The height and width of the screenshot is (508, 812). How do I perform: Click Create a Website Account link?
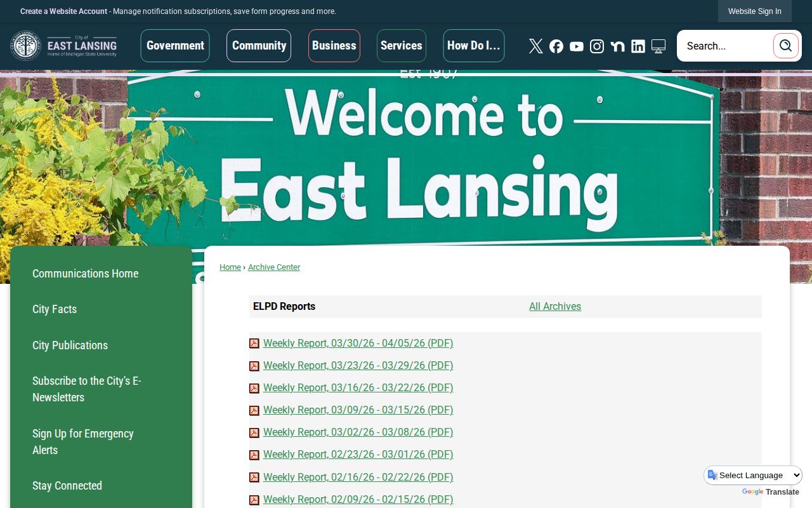63,11
